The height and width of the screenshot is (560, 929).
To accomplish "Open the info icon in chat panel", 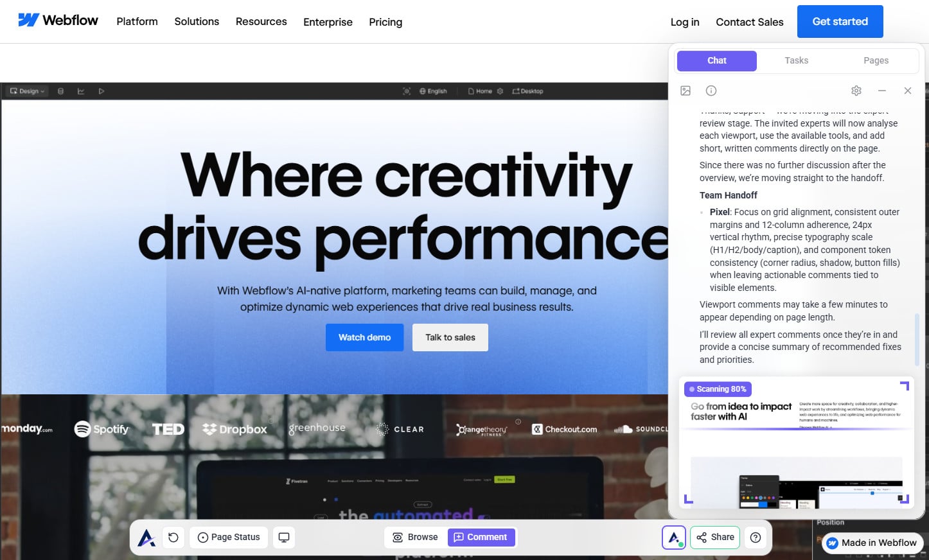I will click(711, 91).
